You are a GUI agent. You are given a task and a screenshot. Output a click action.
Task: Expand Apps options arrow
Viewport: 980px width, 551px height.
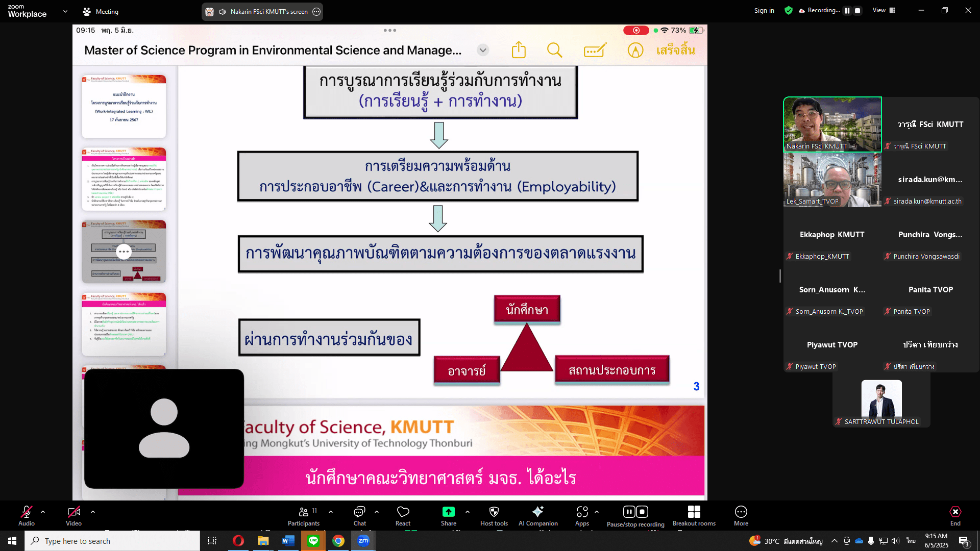click(597, 512)
